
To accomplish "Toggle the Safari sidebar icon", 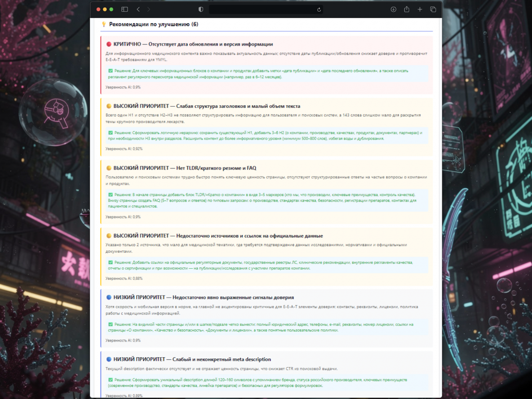I will (x=124, y=9).
